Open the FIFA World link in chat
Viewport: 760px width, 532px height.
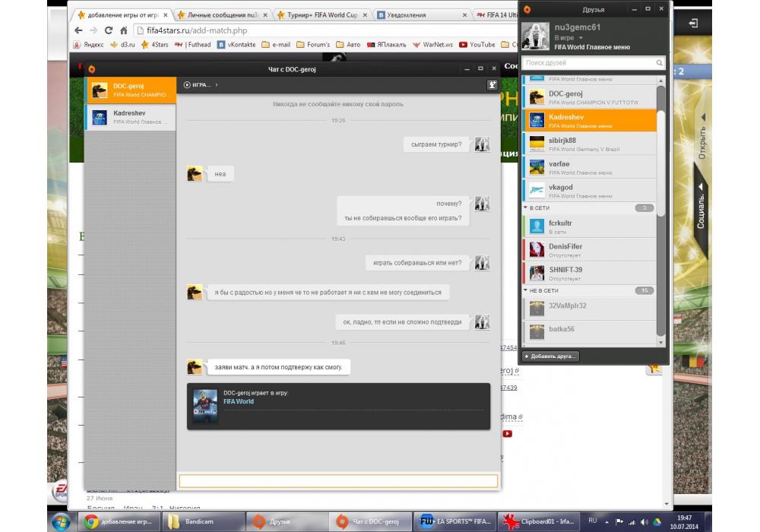tap(239, 401)
